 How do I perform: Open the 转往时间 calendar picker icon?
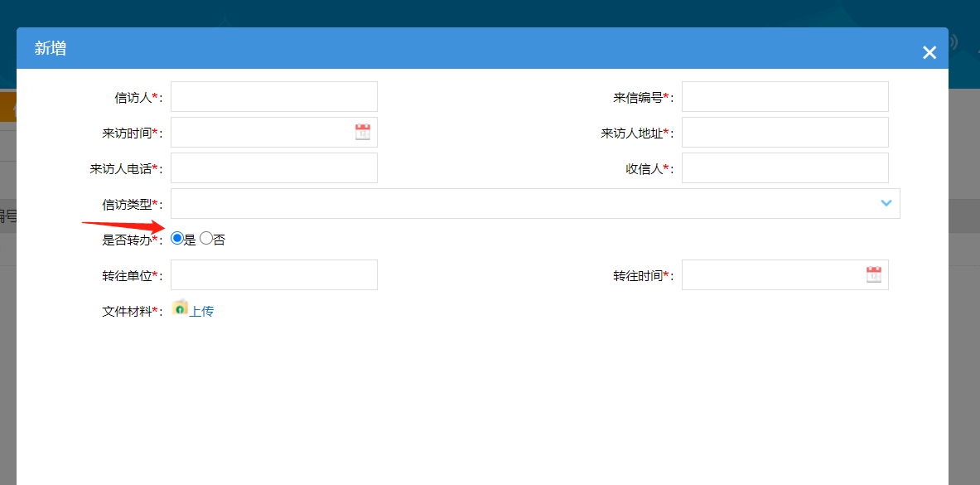874,274
